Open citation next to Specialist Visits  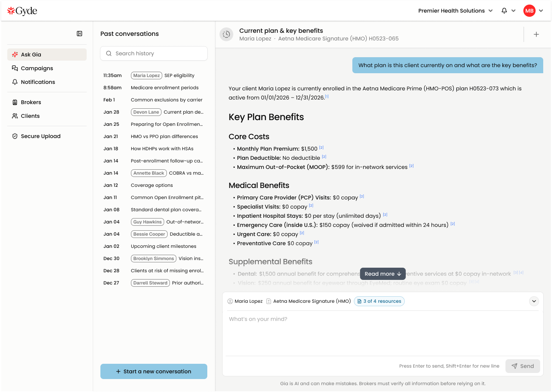(x=311, y=206)
